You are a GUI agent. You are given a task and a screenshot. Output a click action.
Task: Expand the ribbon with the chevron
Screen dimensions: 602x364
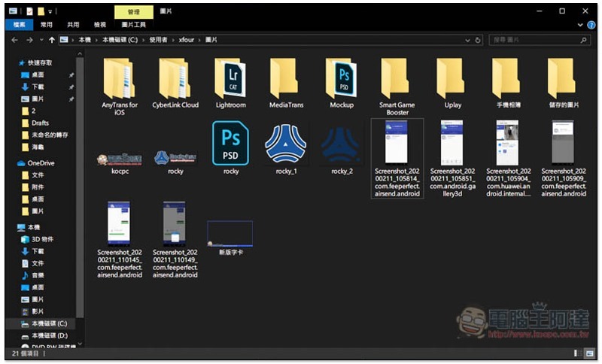tap(580, 25)
